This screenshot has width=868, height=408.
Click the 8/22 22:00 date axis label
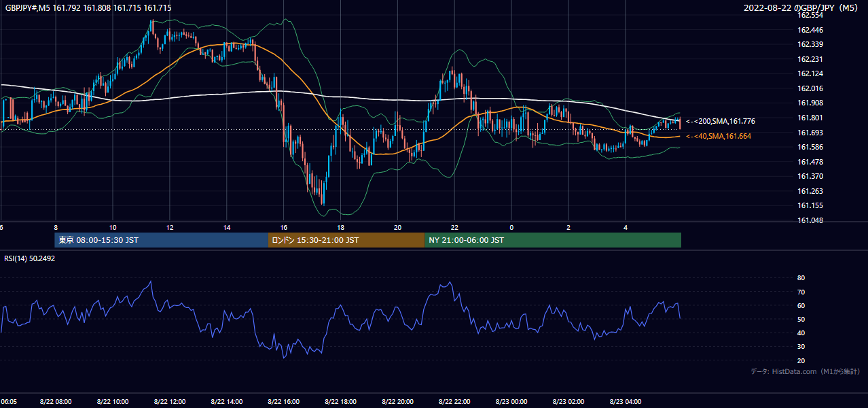pyautogui.click(x=455, y=402)
